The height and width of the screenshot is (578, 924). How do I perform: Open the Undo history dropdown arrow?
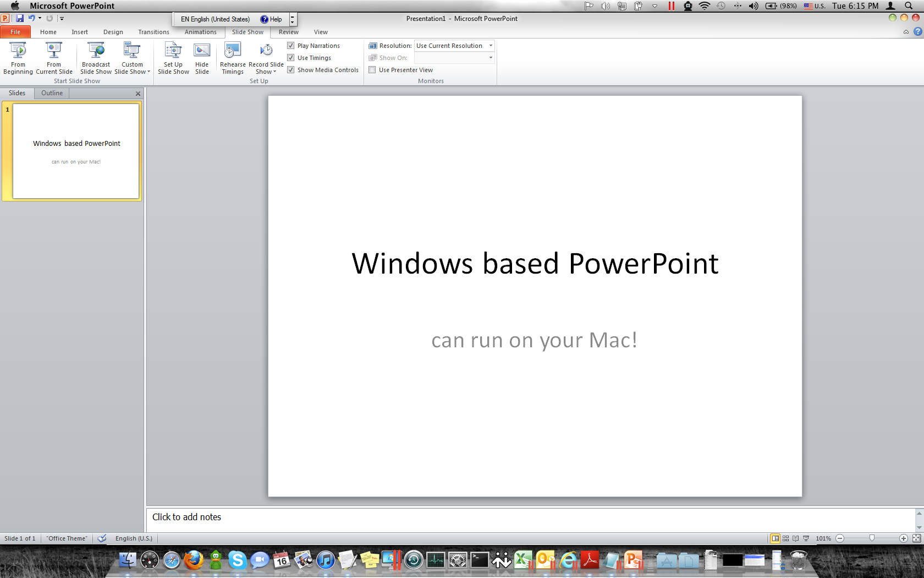pyautogui.click(x=40, y=18)
